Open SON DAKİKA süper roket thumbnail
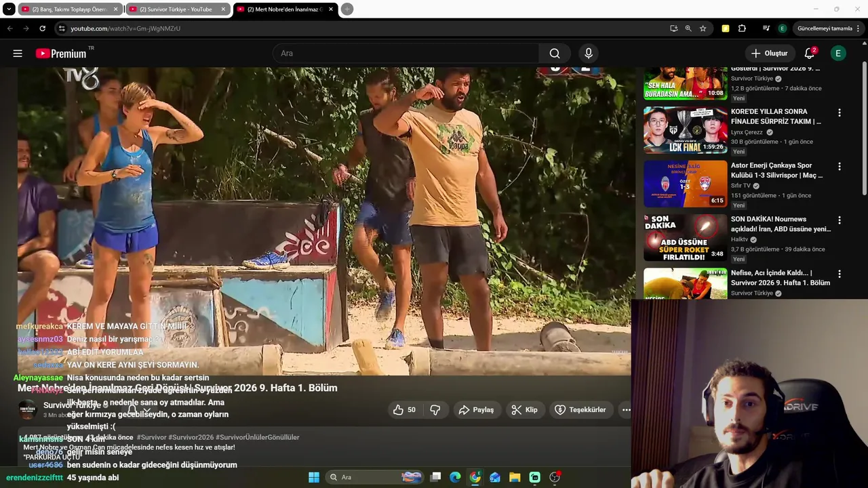This screenshot has height=488, width=868. (x=685, y=237)
